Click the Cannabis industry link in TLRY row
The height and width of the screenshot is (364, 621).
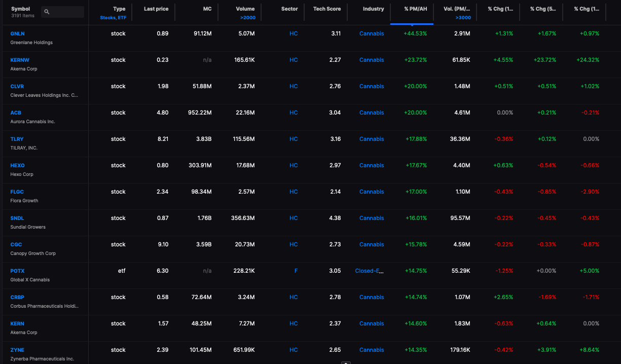coord(372,139)
